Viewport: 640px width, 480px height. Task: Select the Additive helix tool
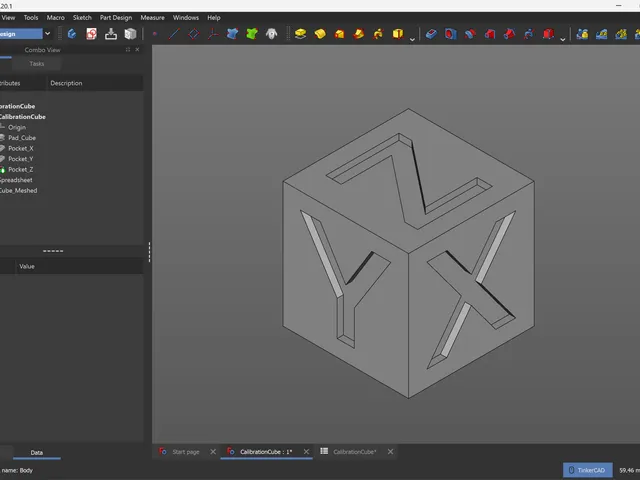click(x=378, y=33)
